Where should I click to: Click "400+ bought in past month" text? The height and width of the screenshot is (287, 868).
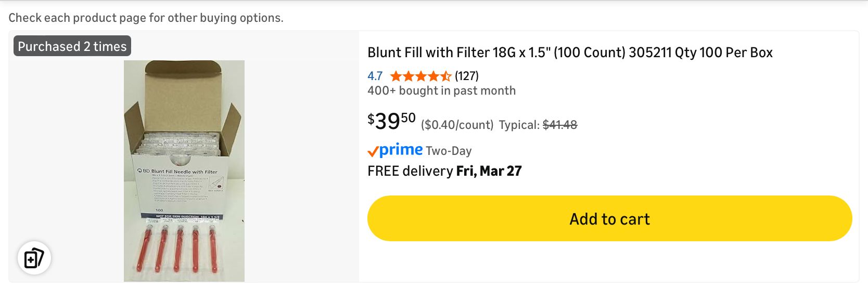[441, 90]
